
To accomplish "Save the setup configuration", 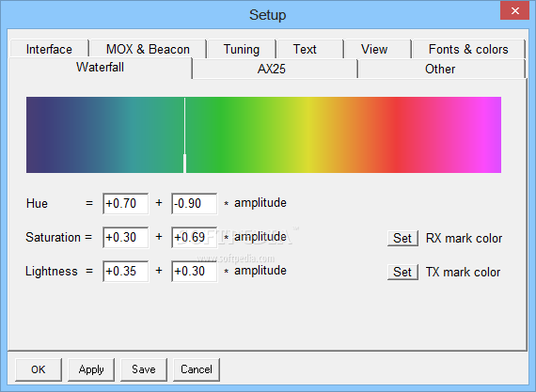I will pyautogui.click(x=144, y=369).
